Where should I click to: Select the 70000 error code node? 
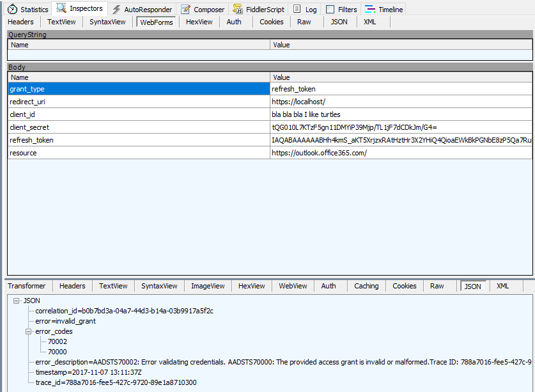58,352
